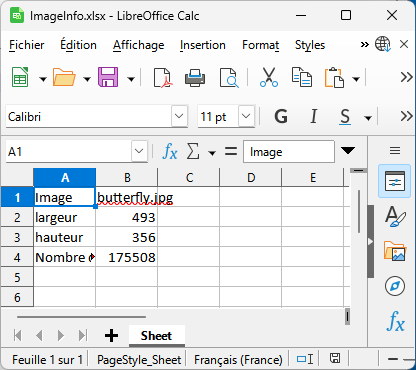Collapse the sidebar with handle arrow

click(370, 242)
